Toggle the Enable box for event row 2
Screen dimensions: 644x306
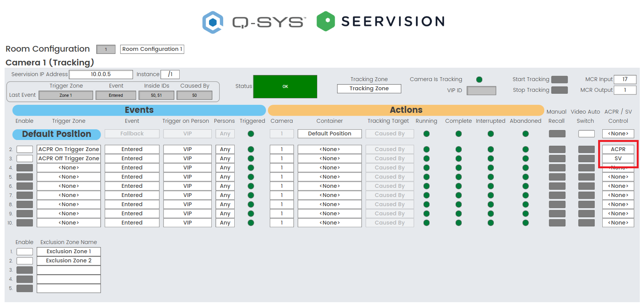[x=25, y=149]
